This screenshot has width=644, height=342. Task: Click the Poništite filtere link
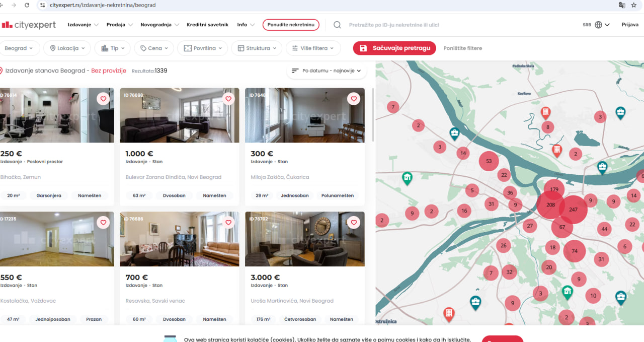462,48
